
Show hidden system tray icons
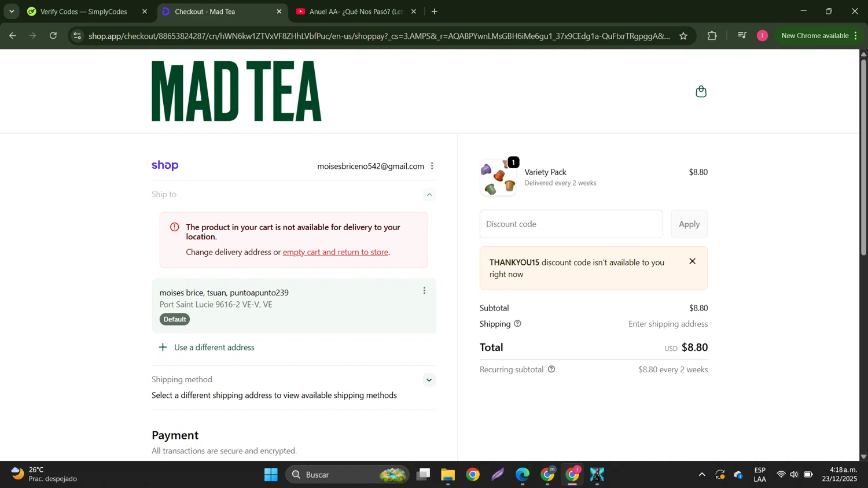pos(701,475)
